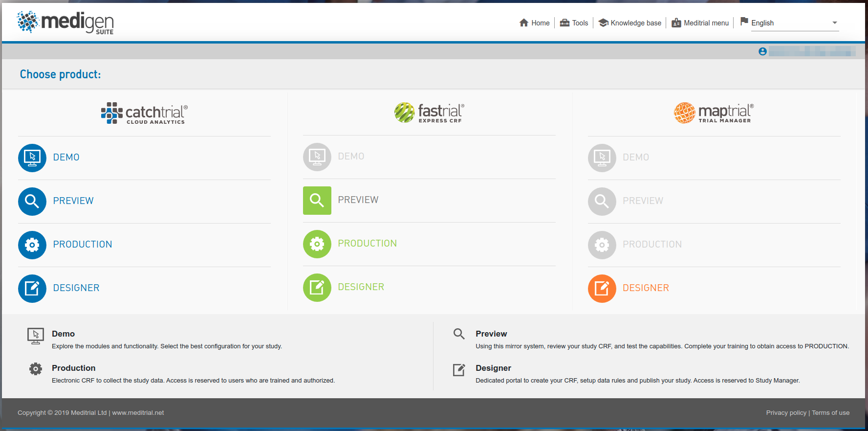Click the blurred username in header
Screen dimensions: 868x431
coord(812,51)
